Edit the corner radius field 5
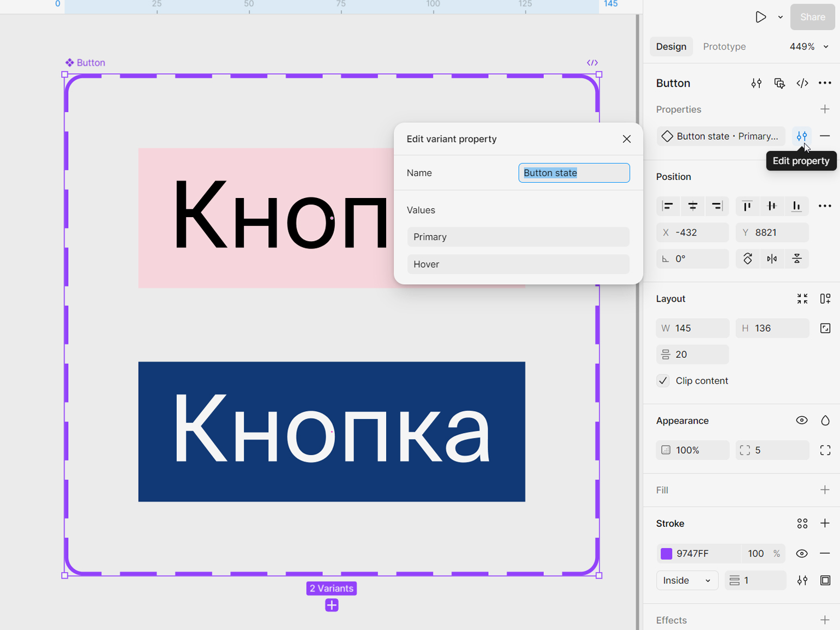Screen dimensions: 840x630 [x=772, y=450]
